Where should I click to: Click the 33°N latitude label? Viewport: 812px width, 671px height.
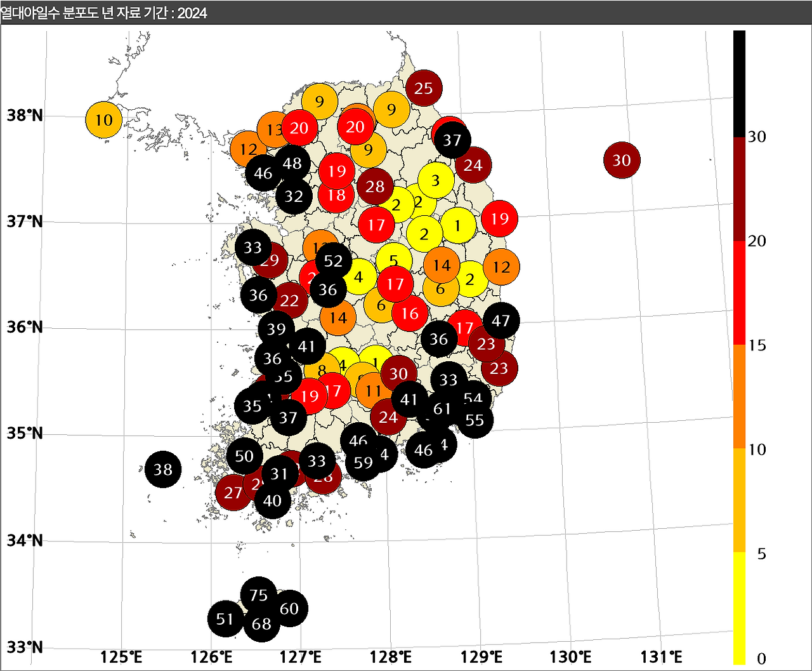point(25,647)
